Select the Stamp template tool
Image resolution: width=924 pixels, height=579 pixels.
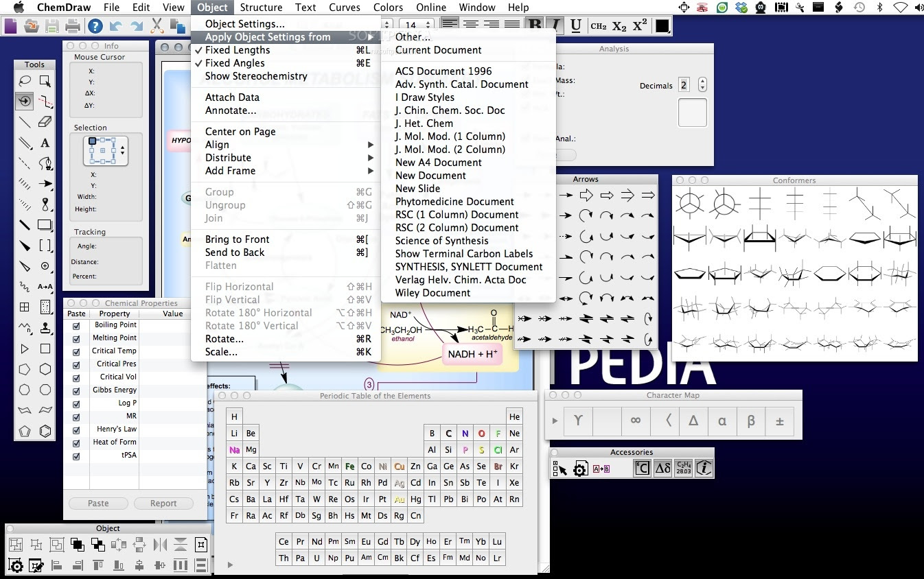pyautogui.click(x=45, y=328)
